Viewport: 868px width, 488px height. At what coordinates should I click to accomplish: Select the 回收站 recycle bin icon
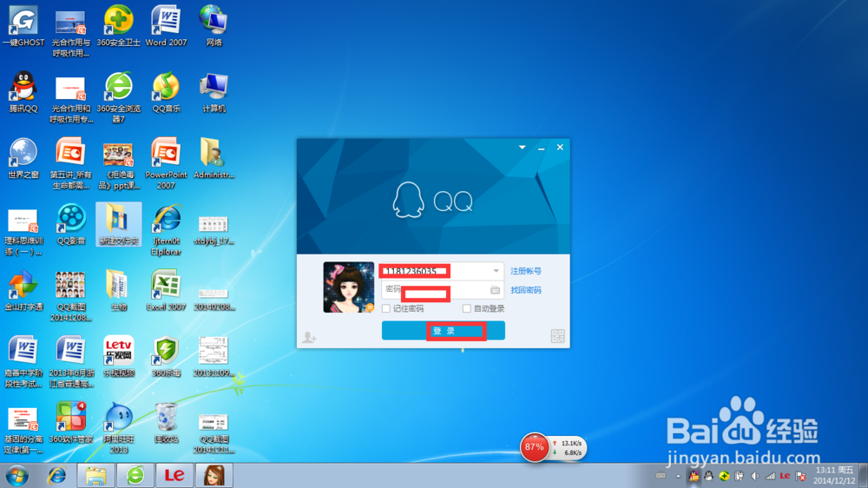pos(166,423)
